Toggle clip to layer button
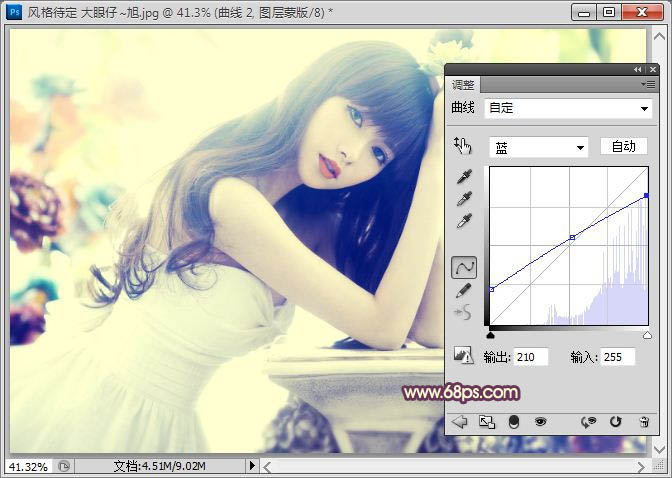Screen dimensions: 672x478 514,422
